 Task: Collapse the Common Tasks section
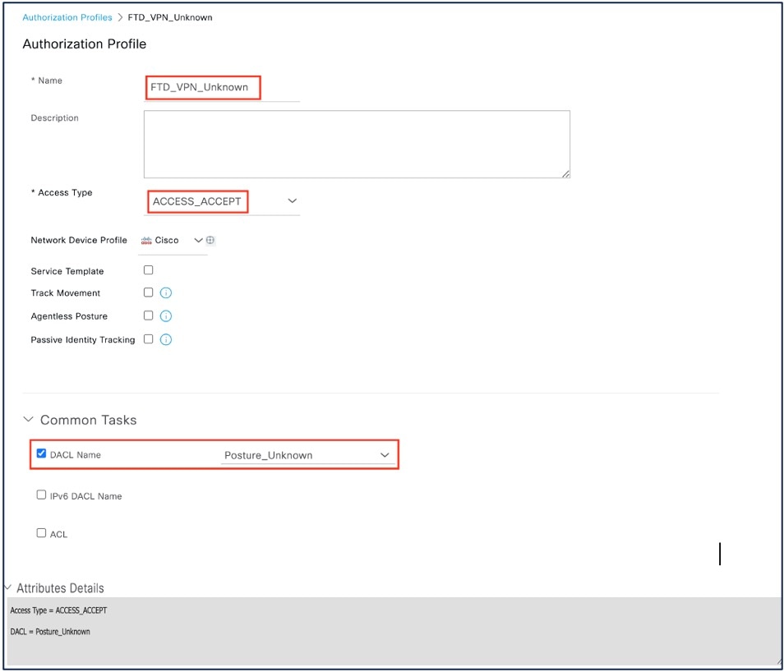pos(29,420)
